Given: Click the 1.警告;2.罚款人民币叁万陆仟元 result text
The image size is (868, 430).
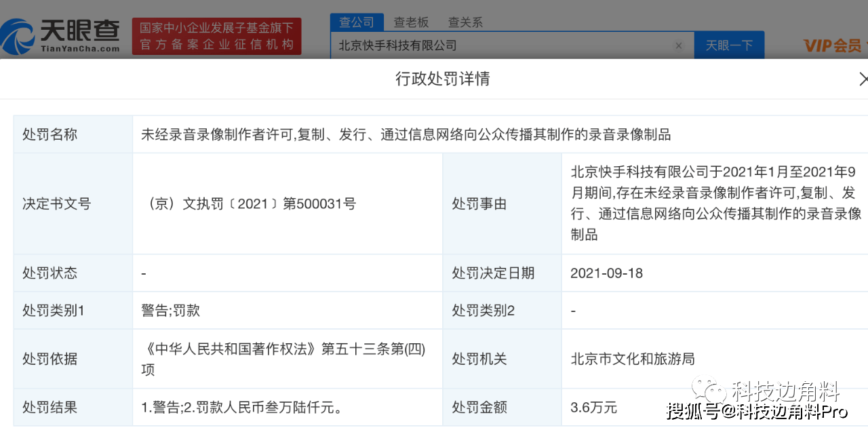Looking at the screenshot, I should pos(241,407).
